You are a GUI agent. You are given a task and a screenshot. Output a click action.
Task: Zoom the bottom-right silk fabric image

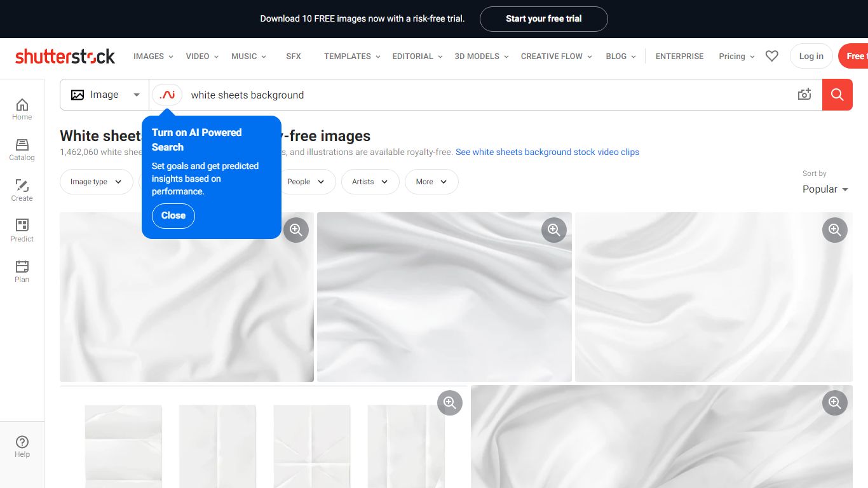pos(835,402)
